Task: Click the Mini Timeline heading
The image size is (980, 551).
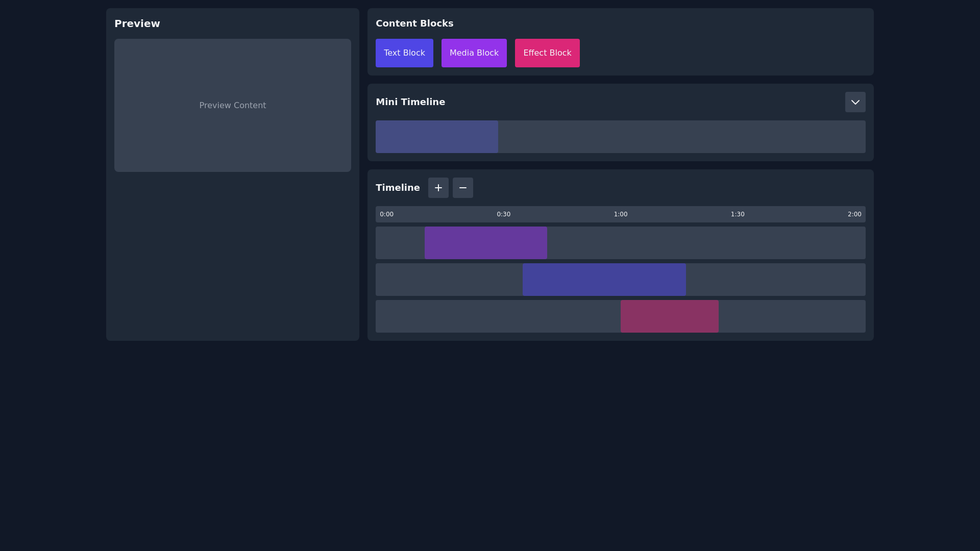Action: [410, 102]
